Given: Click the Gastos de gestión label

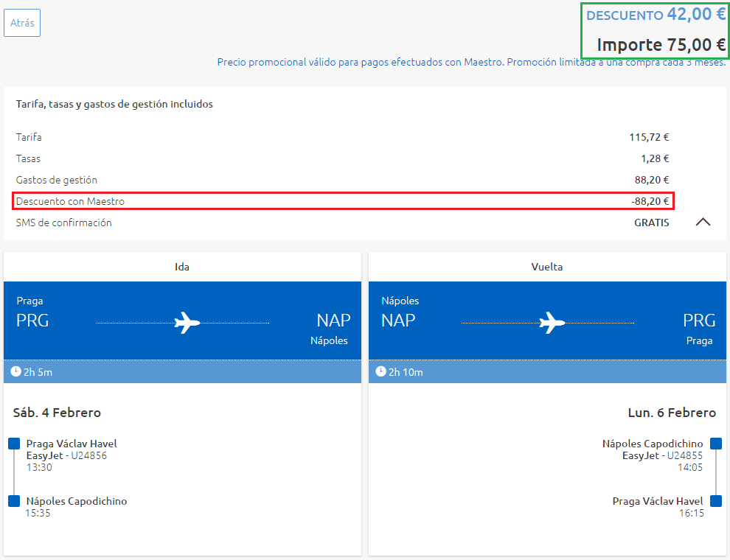Looking at the screenshot, I should (x=56, y=180).
